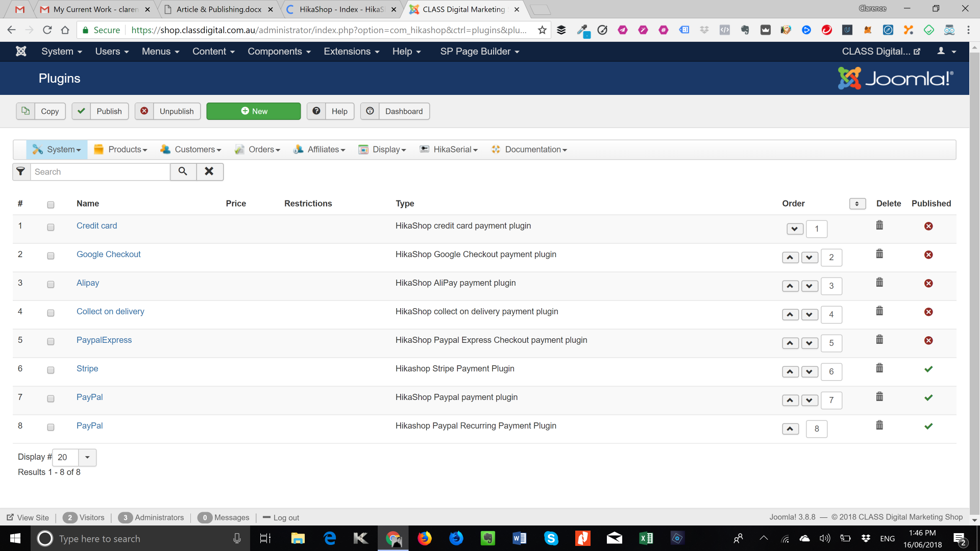This screenshot has height=551, width=980.
Task: Move PaypalExpress down with the arrow
Action: 810,343
